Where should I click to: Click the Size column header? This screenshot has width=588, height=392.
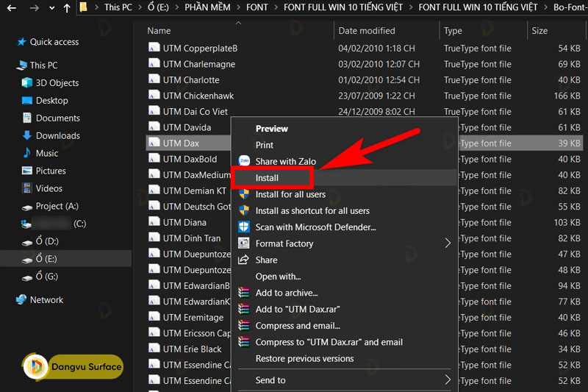(539, 31)
